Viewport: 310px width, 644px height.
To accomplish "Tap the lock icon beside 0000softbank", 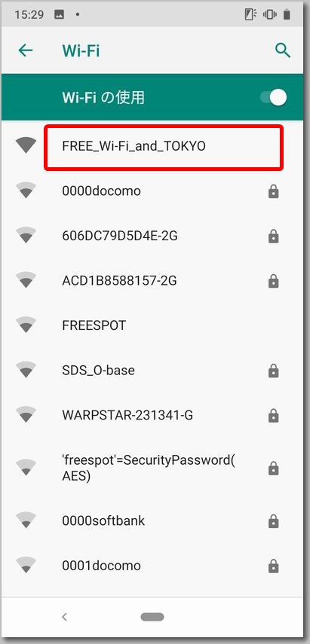I will pyautogui.click(x=273, y=522).
